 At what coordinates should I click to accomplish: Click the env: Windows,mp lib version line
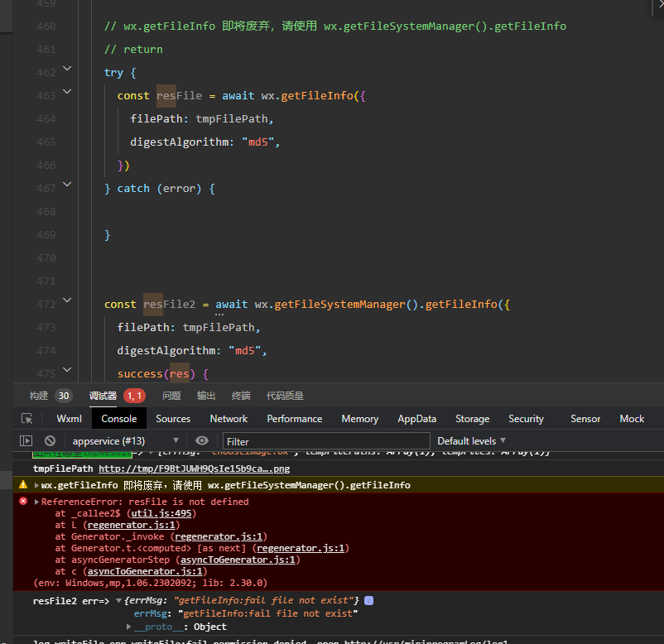click(151, 583)
